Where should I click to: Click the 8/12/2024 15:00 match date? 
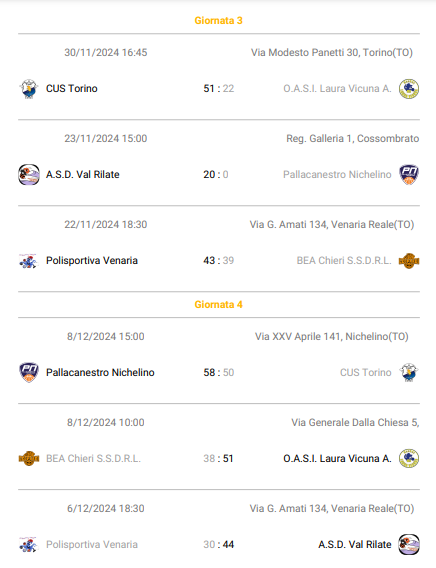(x=106, y=337)
